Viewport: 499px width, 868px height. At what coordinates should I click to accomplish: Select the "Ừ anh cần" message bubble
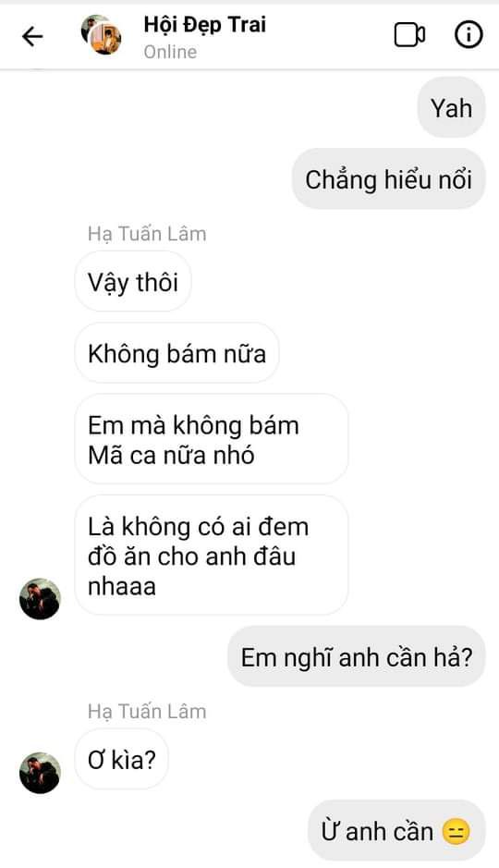tap(396, 830)
